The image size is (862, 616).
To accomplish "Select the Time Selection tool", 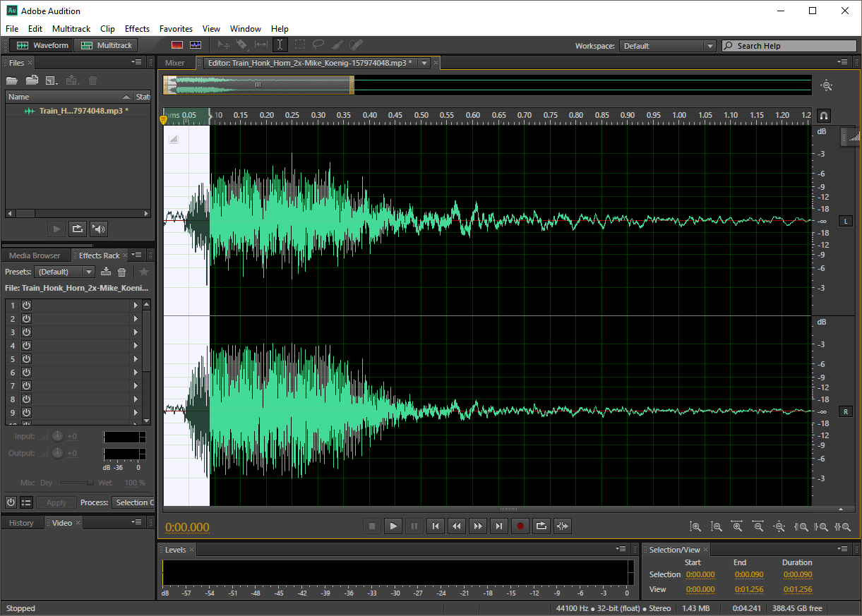I will pyautogui.click(x=280, y=45).
